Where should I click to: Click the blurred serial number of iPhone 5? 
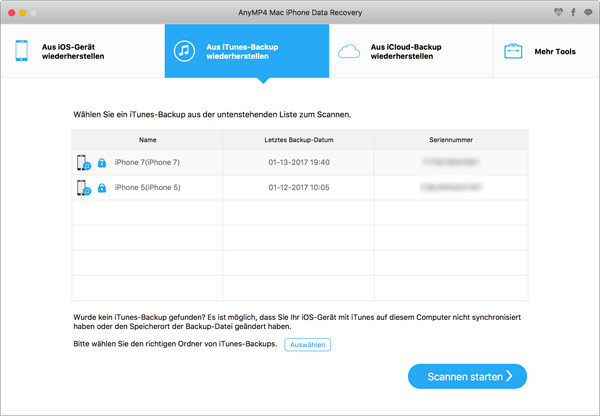tap(451, 188)
